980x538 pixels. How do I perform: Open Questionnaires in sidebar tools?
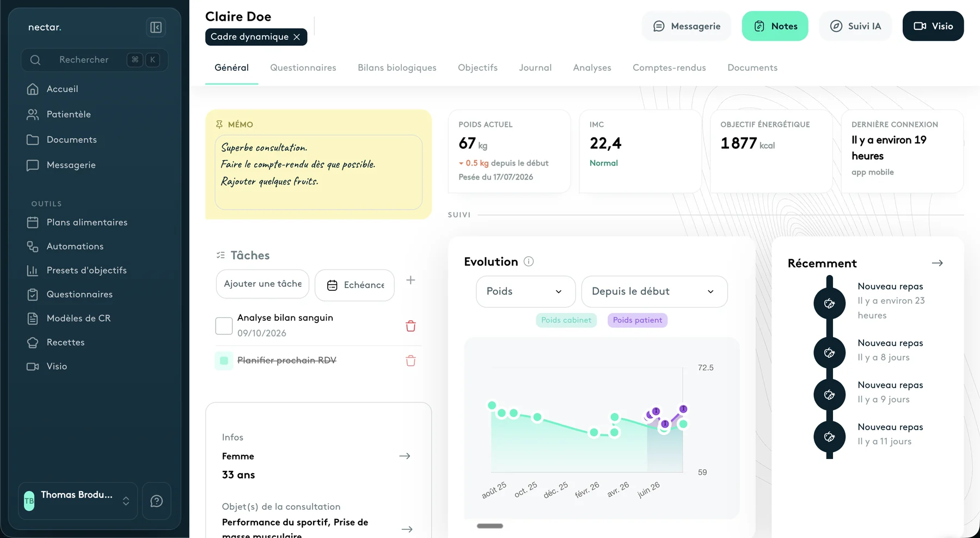(70, 294)
